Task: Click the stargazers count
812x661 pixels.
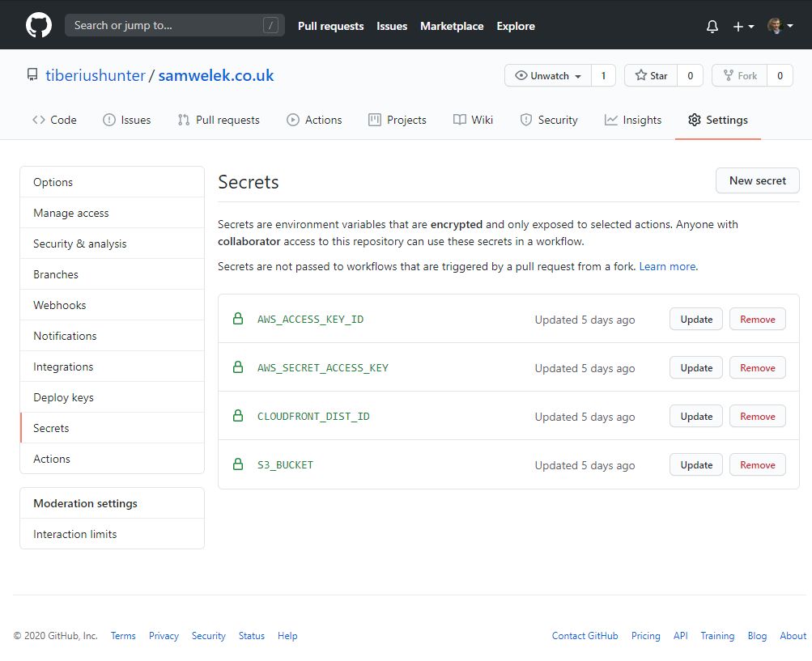Action: (x=691, y=75)
